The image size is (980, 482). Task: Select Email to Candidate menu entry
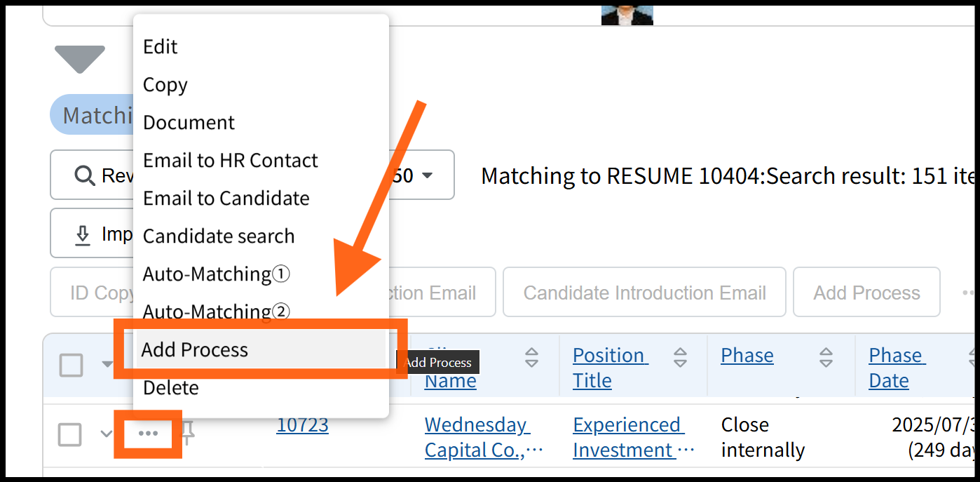pos(226,198)
